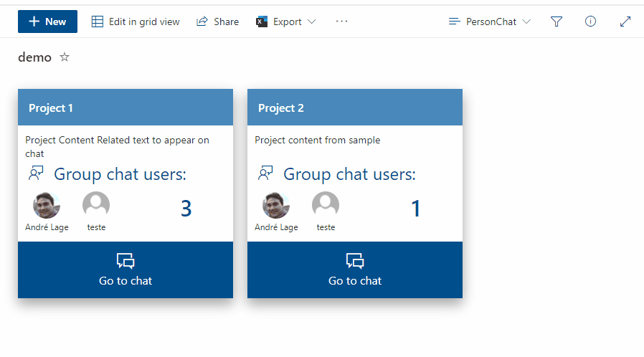Click group chat icon in Project 2

pyautogui.click(x=265, y=173)
